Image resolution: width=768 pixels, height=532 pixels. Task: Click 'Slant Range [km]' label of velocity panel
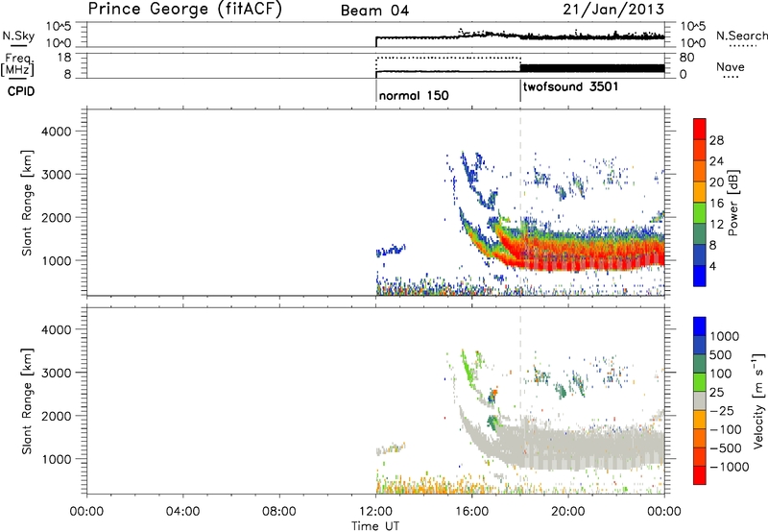click(x=27, y=400)
